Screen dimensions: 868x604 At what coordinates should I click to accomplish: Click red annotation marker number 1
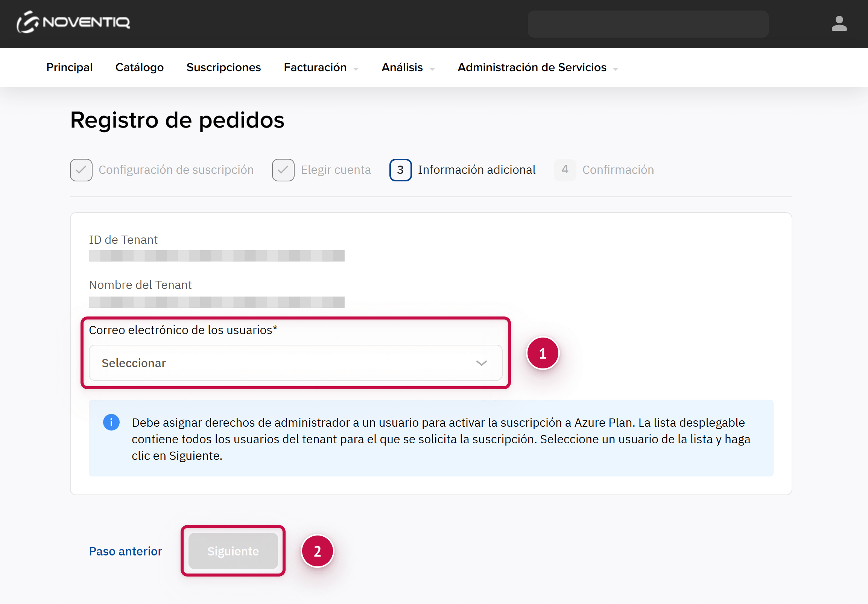(542, 353)
